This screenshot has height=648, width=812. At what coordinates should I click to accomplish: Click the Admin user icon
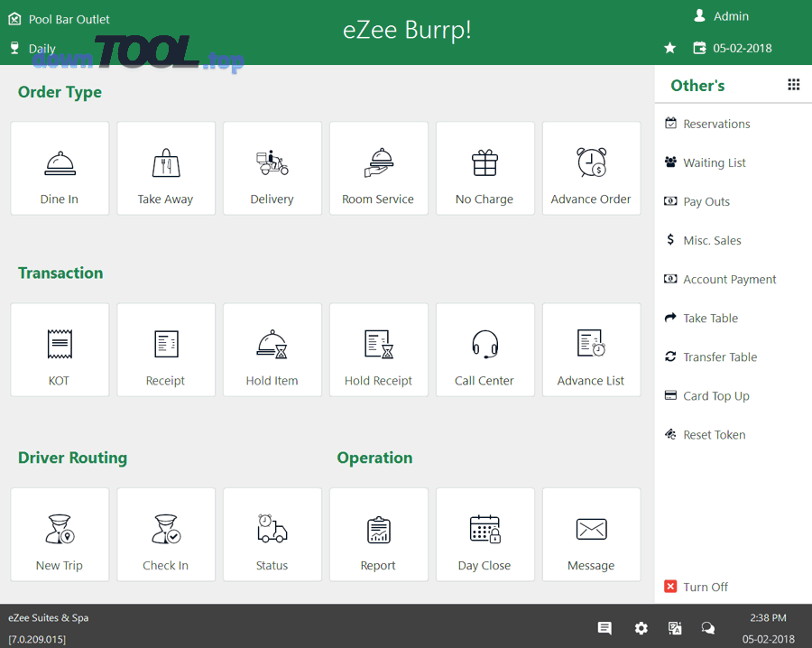click(x=699, y=15)
